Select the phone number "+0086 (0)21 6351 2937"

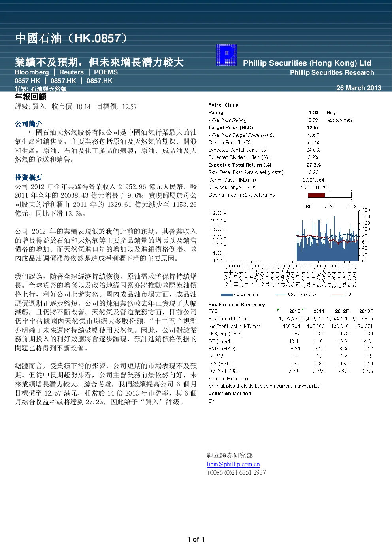(x=236, y=472)
